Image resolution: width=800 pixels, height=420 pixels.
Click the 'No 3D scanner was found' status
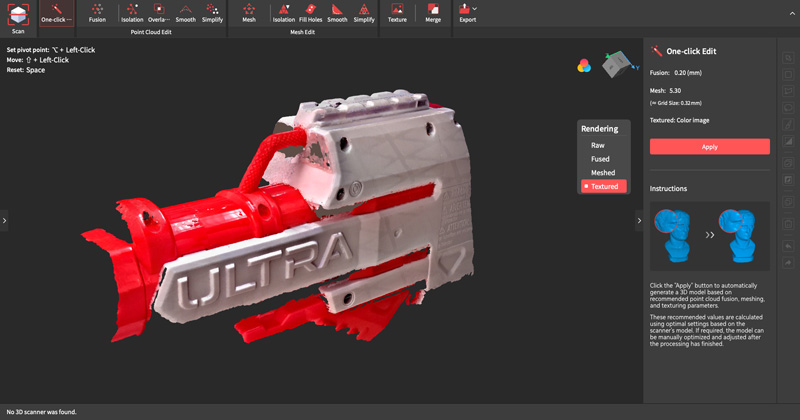pos(41,412)
